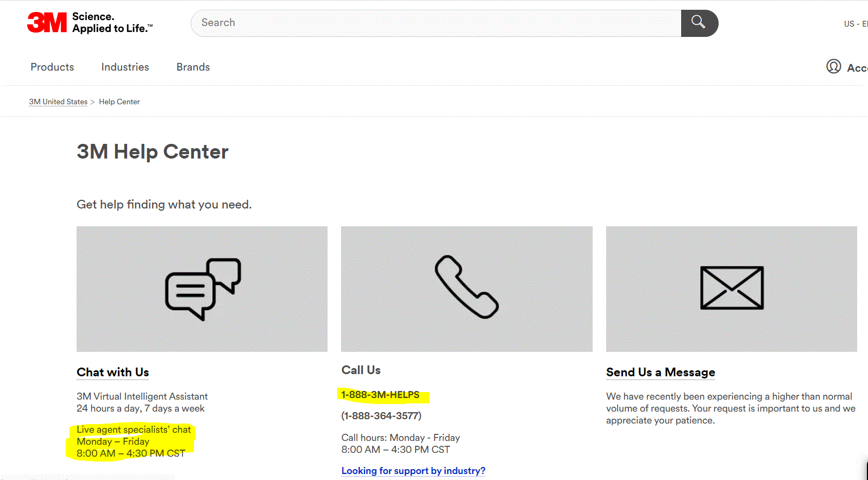Open the US language selector
The height and width of the screenshot is (480, 868).
click(x=855, y=24)
